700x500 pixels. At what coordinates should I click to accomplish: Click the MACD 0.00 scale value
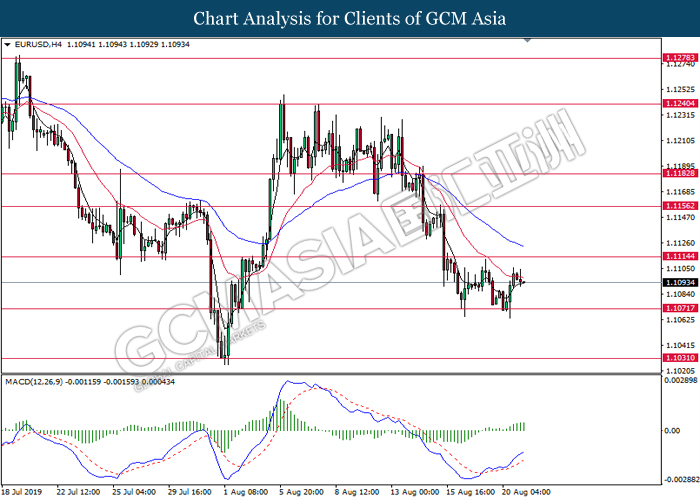tap(672, 431)
